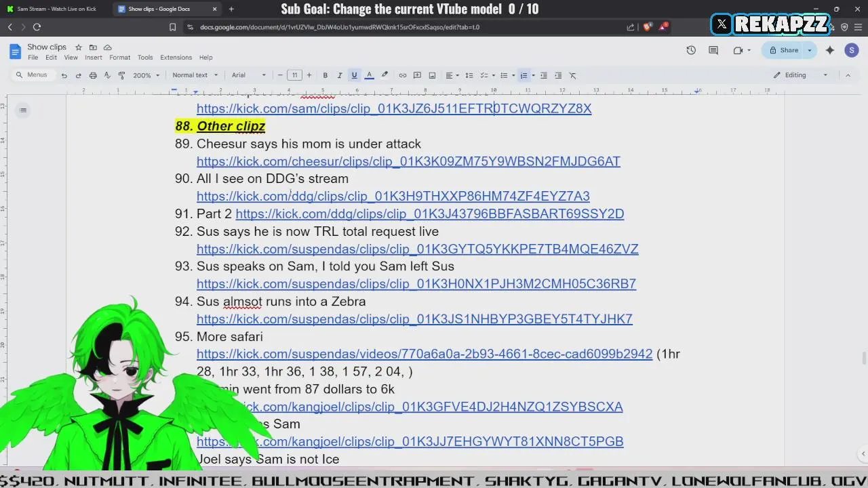Collapse the menus header chevron
868x488 pixels.
click(x=848, y=75)
